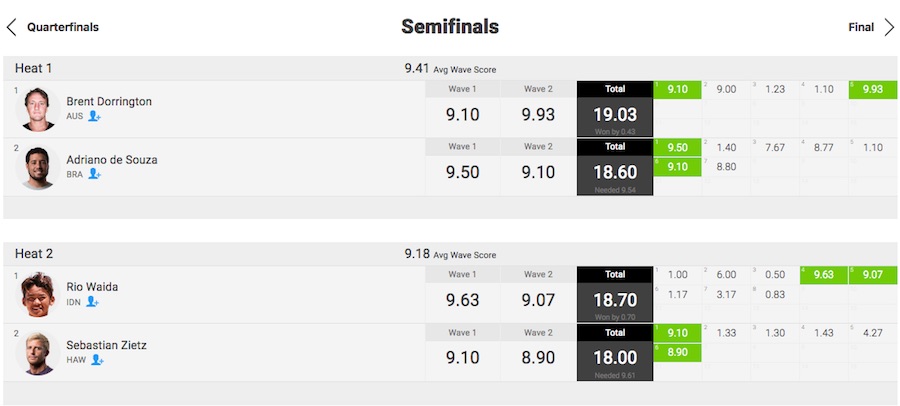Image resolution: width=900 pixels, height=406 pixels.
Task: Select de Souza's green 9.50 wave score
Action: point(678,148)
